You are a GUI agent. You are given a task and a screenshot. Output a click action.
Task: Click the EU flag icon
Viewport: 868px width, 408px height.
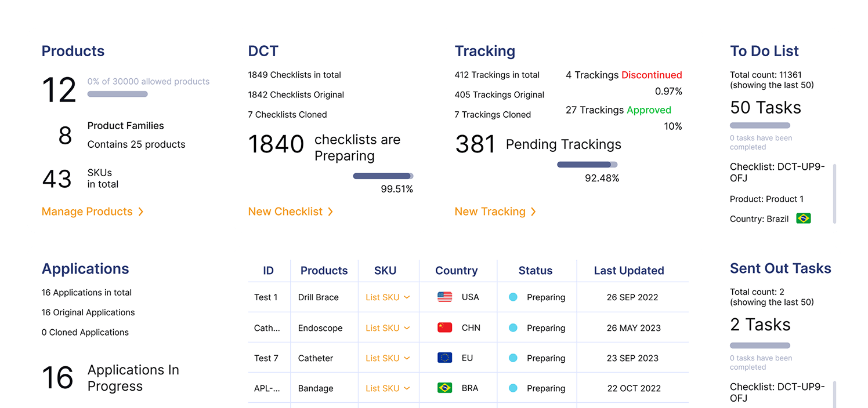[444, 358]
